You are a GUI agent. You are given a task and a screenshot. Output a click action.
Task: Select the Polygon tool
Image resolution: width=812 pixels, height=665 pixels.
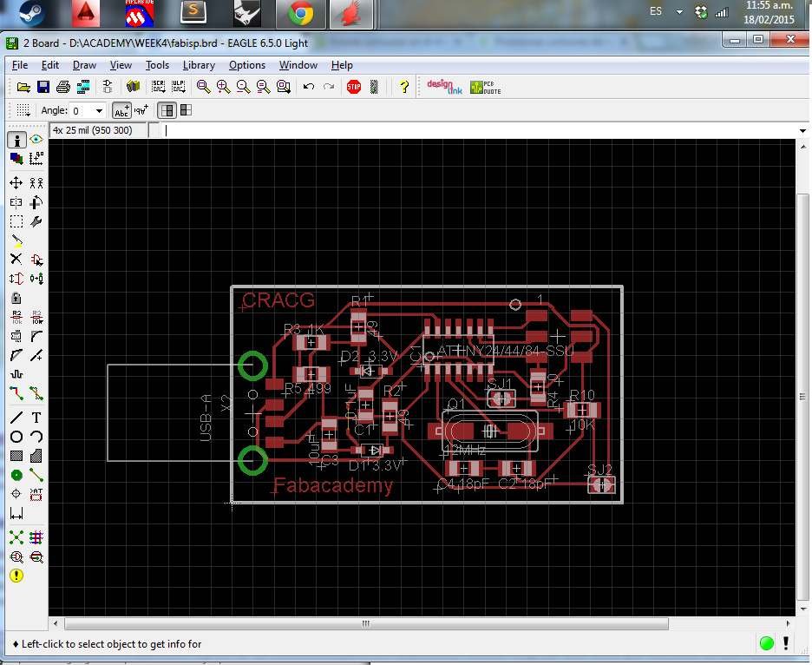36,456
